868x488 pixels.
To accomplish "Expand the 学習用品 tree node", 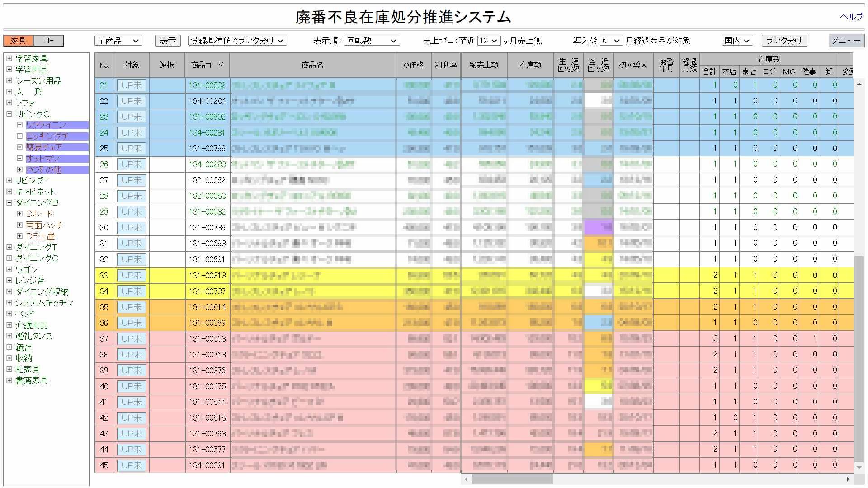I will (x=9, y=69).
